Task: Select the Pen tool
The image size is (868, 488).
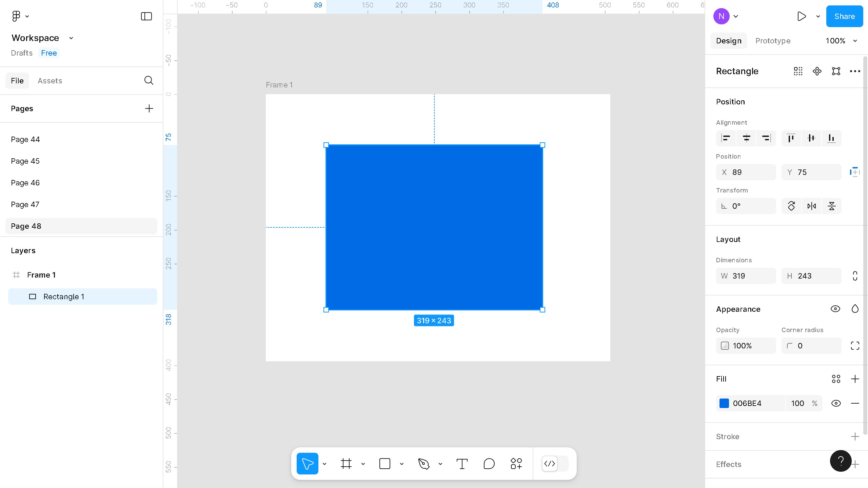Action: (423, 464)
